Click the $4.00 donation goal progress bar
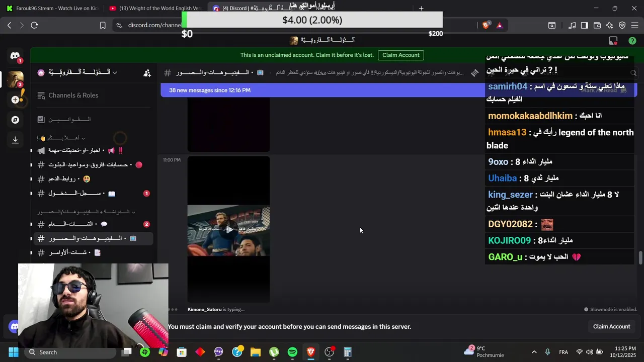 pos(312,20)
